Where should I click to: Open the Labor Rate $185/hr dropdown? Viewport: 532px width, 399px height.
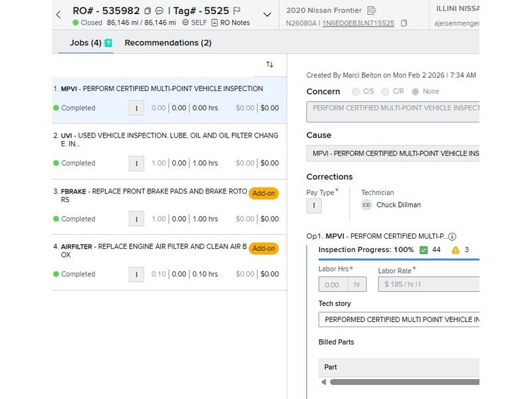point(429,285)
